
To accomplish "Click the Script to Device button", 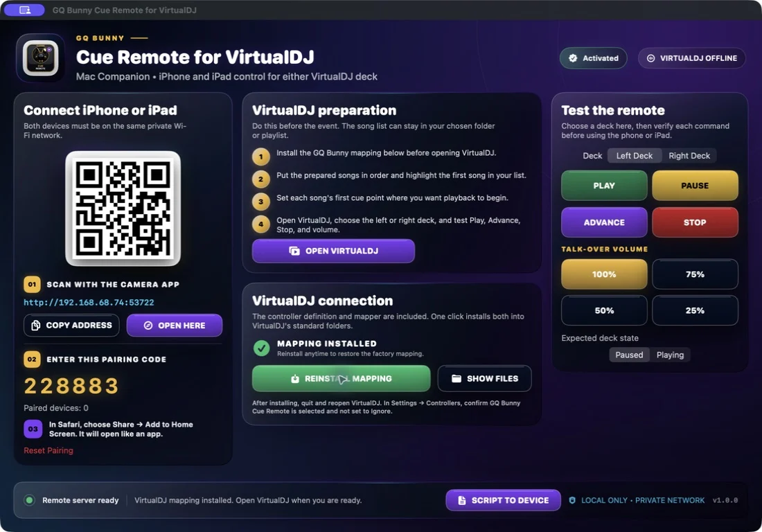I will coord(503,500).
